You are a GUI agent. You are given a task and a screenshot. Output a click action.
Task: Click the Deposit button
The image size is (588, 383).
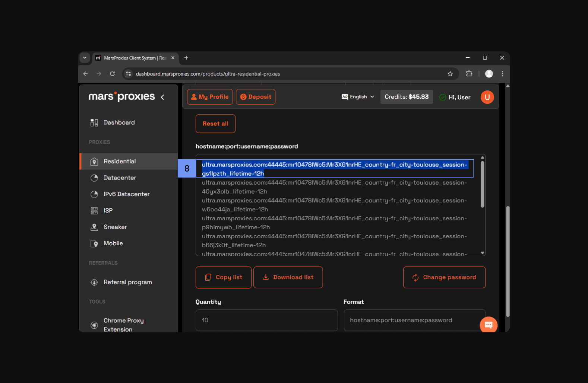[256, 97]
